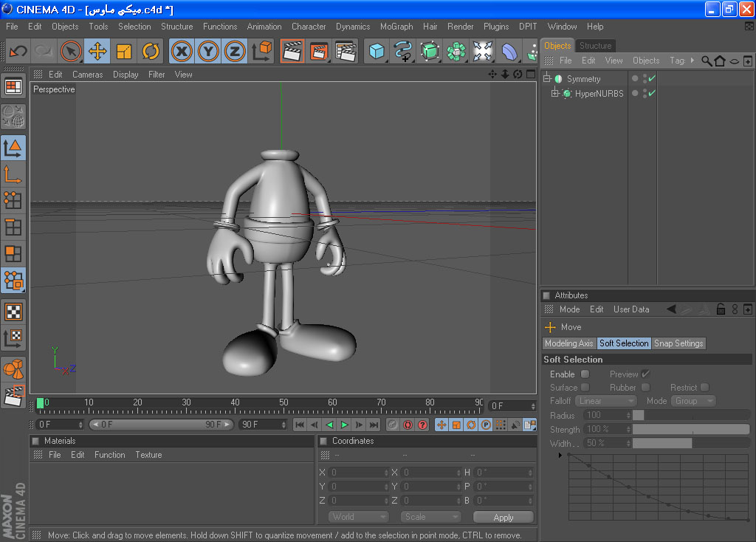
Task: Switch to the Structure tab
Action: pos(596,45)
